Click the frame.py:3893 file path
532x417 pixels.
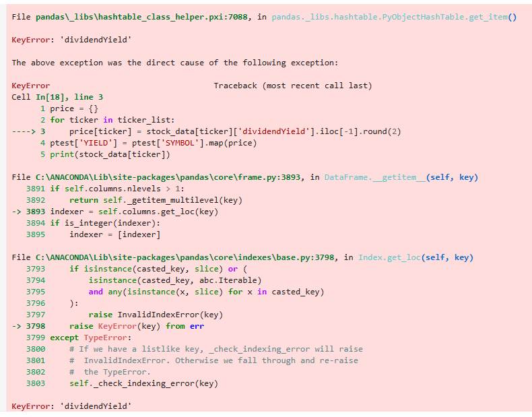[x=168, y=177]
